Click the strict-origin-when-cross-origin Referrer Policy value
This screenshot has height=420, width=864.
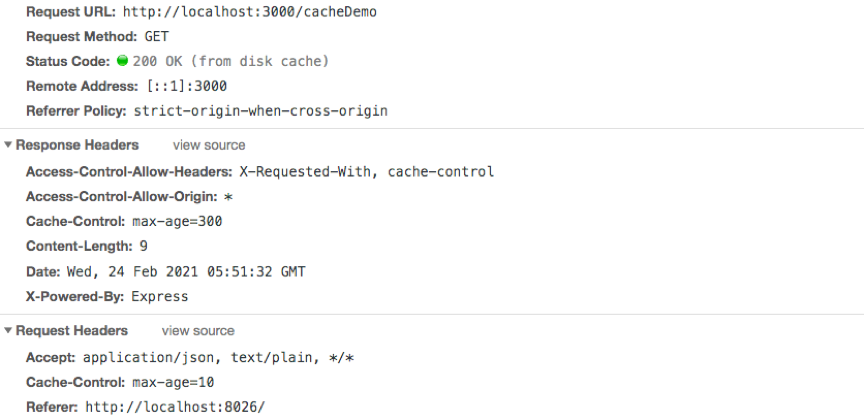coord(262,111)
